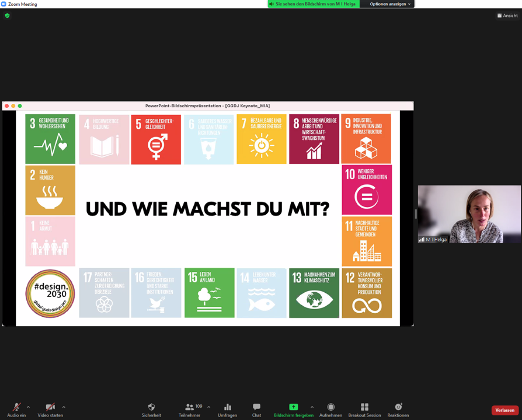The image size is (522, 420).
Task: Click the SDG 3 Gesundheit und Wohlergehen tile
Action: coord(50,139)
